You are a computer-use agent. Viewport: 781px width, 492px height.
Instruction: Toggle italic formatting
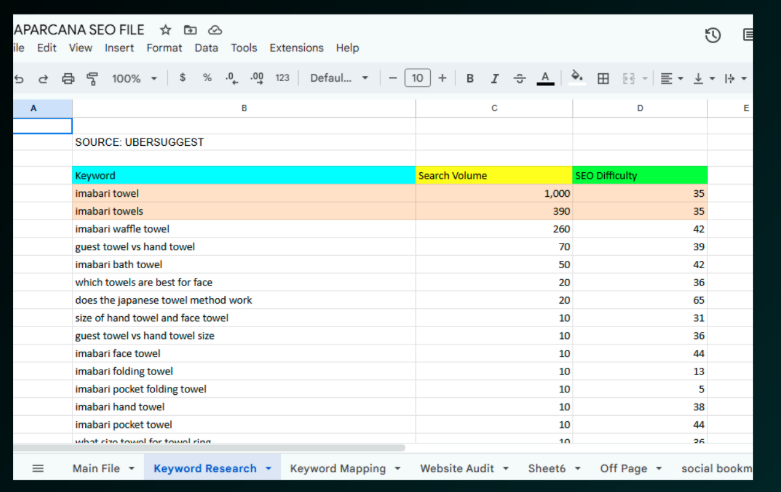(x=495, y=79)
